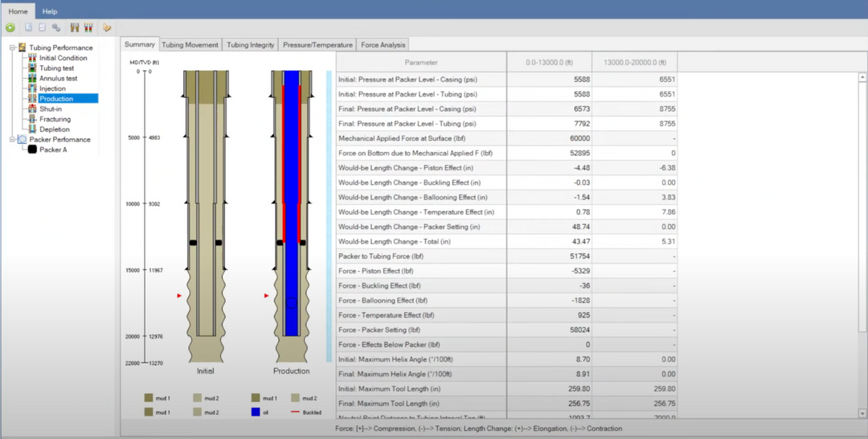Click the orange arrow toolbar icon

[107, 27]
